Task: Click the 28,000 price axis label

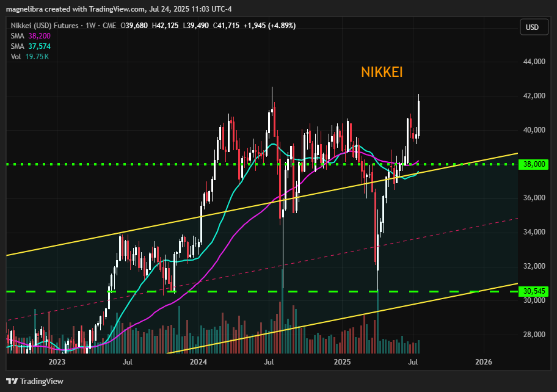Action: (534, 334)
